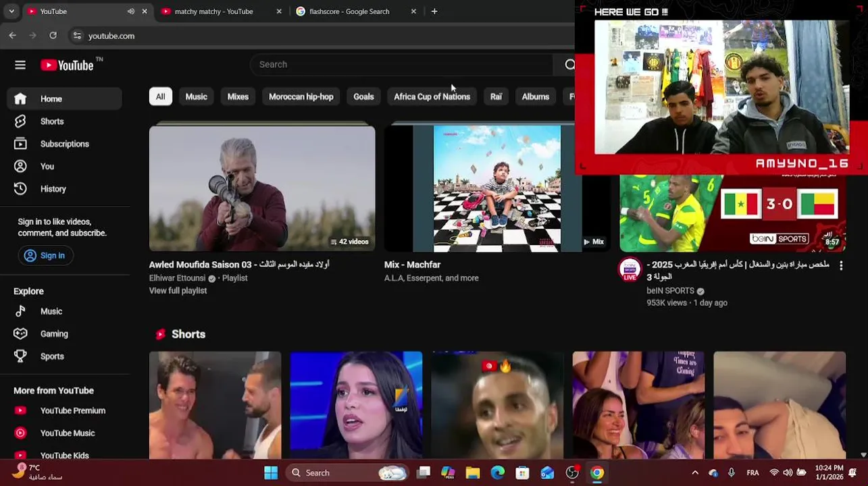The width and height of the screenshot is (868, 486).
Task: Select the Music filter chip
Action: pos(196,97)
